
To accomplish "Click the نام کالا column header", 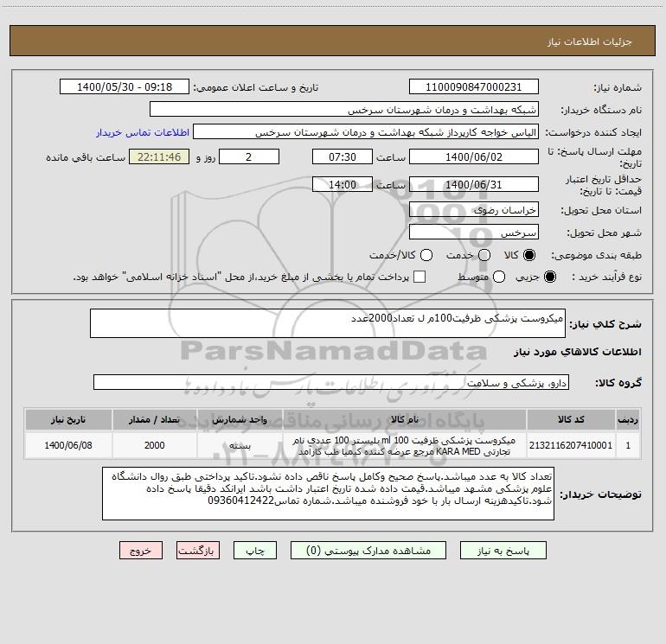I will click(x=405, y=419).
